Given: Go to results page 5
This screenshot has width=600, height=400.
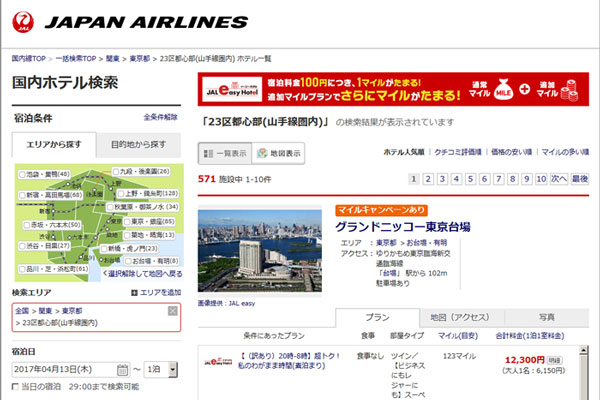Looking at the screenshot, I should (x=471, y=179).
